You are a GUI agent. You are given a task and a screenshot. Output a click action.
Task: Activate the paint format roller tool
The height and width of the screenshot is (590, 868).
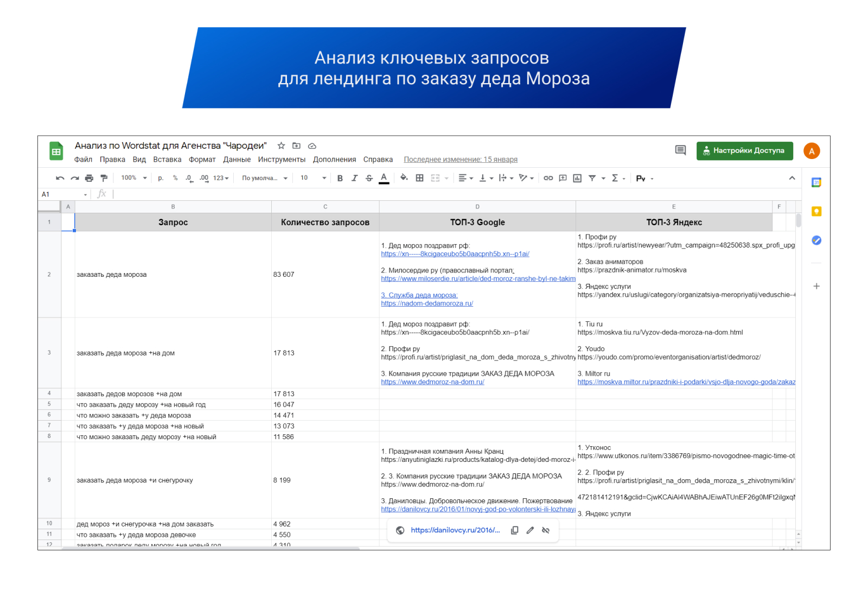tap(104, 178)
